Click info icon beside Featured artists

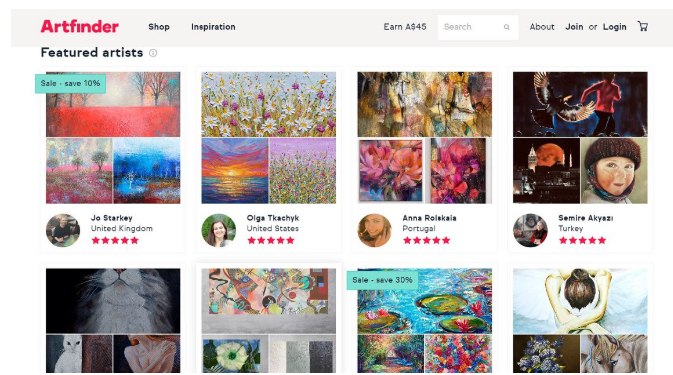point(153,53)
